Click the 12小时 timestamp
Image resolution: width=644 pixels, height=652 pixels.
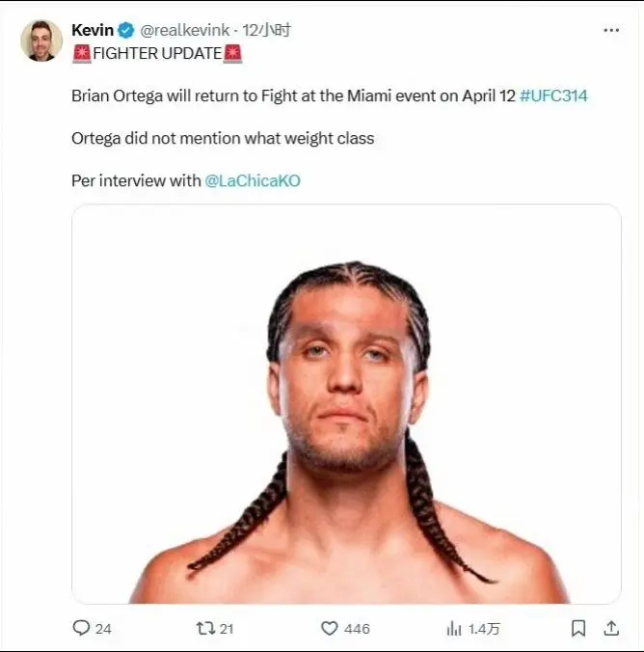(266, 30)
